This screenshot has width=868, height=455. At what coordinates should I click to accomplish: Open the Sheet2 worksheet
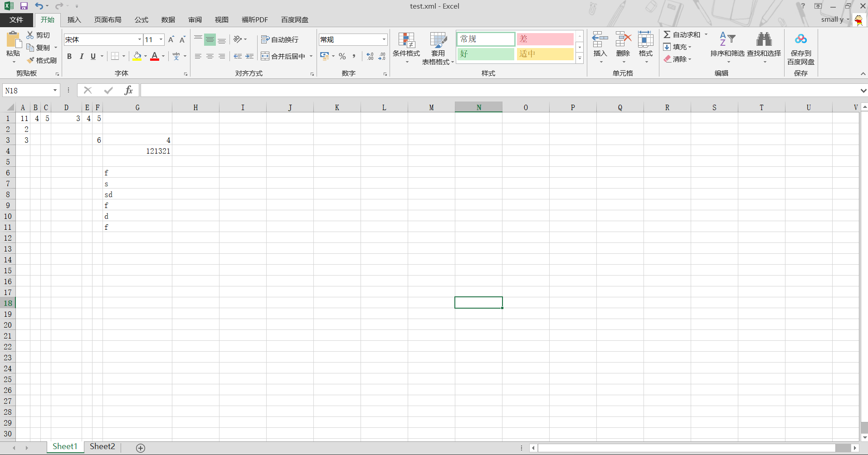click(102, 446)
